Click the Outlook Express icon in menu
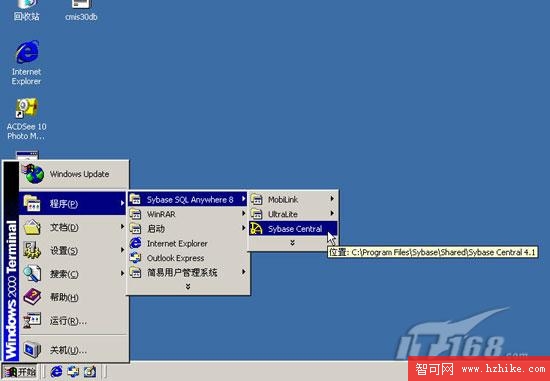The width and height of the screenshot is (550, 381). [135, 258]
